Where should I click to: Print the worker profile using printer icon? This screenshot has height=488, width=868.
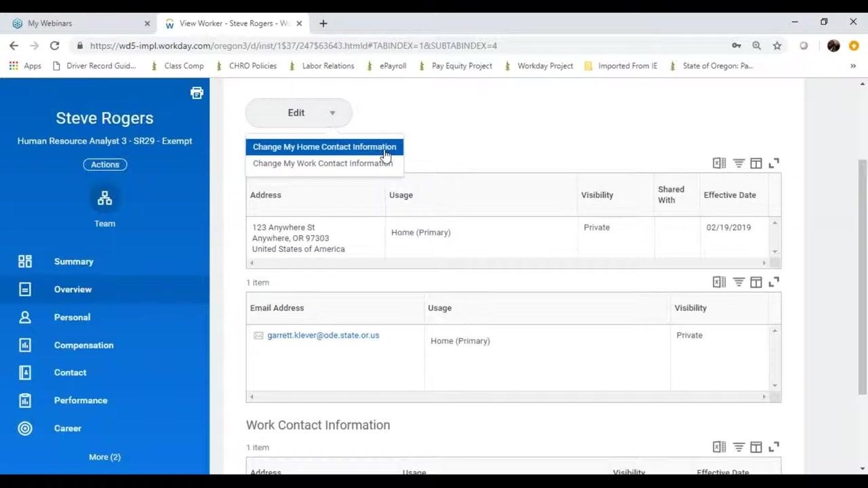[x=197, y=93]
